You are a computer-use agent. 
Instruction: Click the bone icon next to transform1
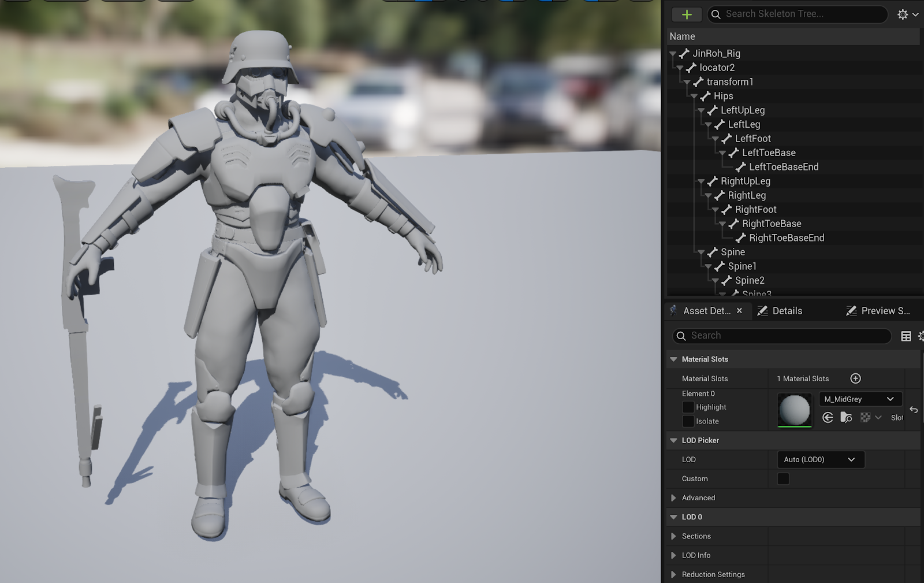(698, 81)
